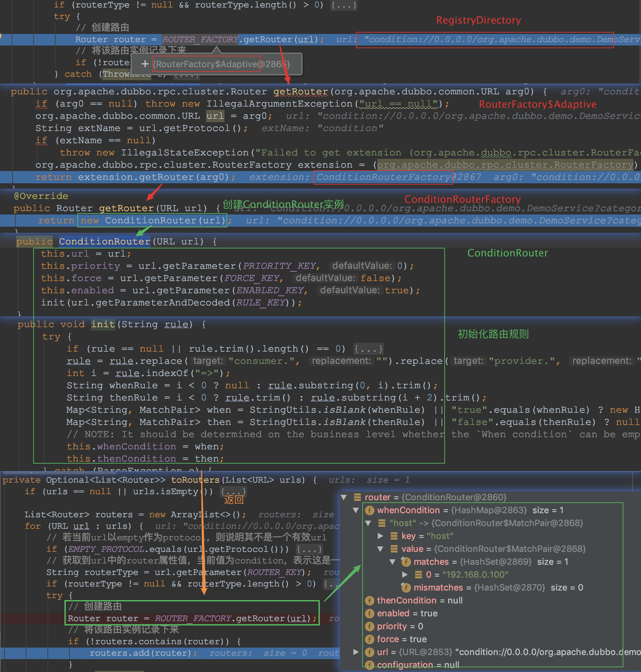The height and width of the screenshot is (672, 641).
Task: Click the enabled field icon
Action: [369, 614]
